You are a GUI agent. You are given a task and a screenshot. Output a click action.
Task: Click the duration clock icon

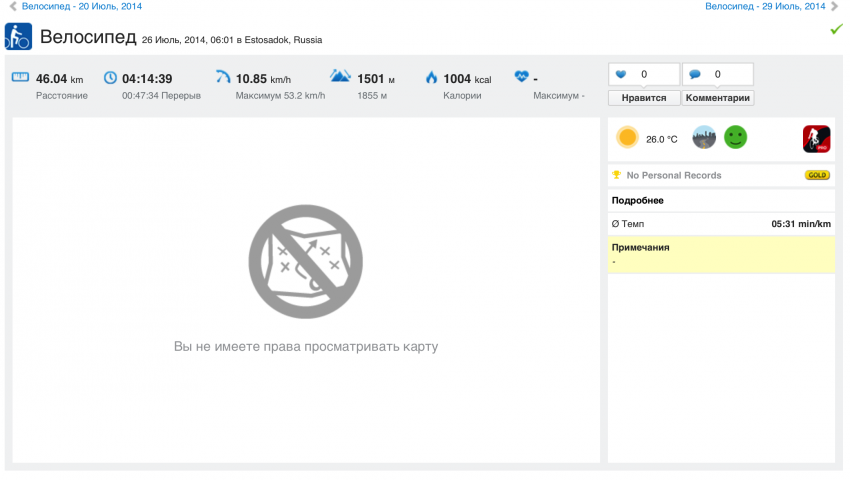(110, 77)
